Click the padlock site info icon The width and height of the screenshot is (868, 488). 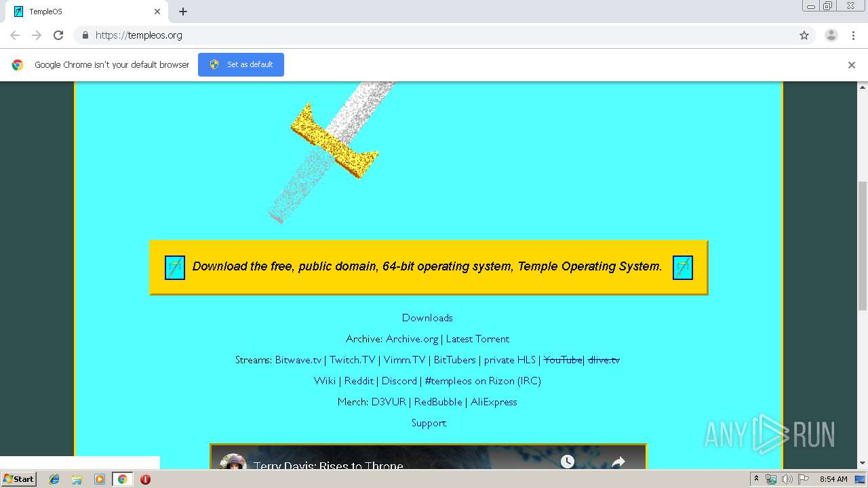coord(85,35)
